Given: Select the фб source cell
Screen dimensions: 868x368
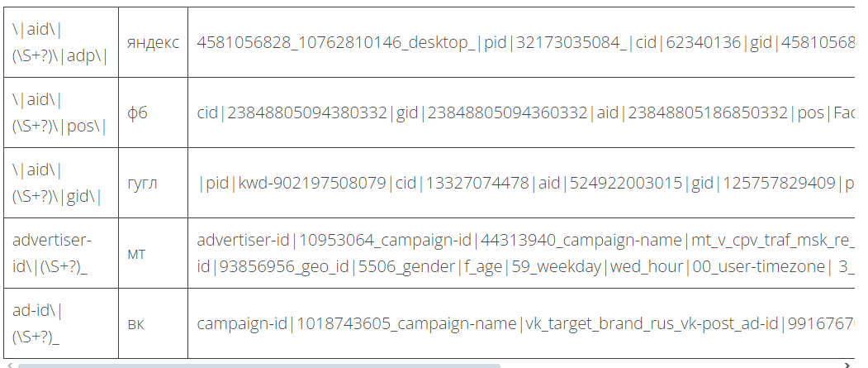Looking at the screenshot, I should pyautogui.click(x=138, y=113).
